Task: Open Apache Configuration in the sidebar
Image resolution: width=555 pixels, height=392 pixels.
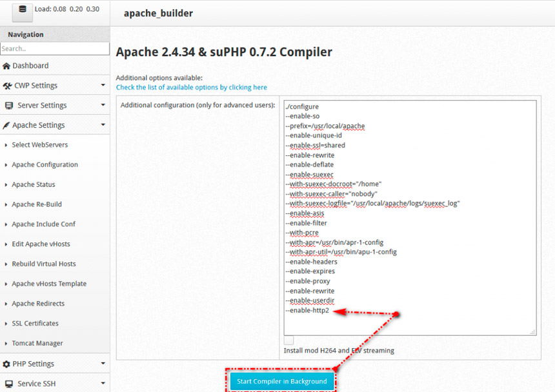Action: (45, 164)
